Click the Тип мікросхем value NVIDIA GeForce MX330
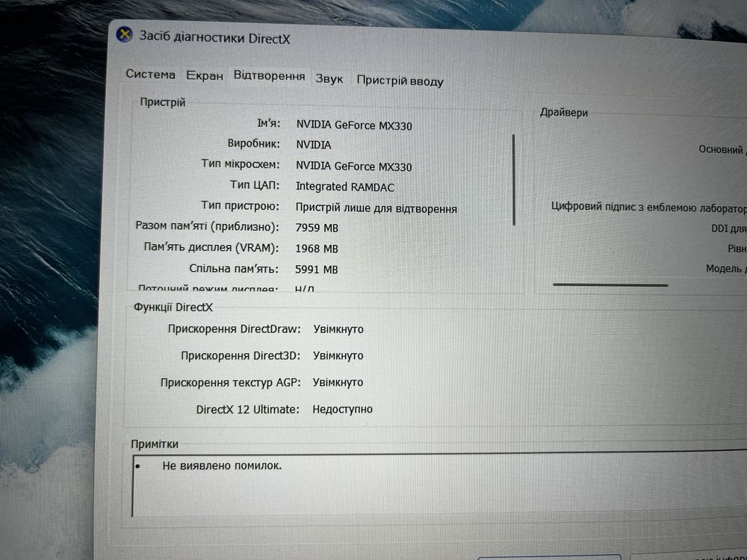747x560 pixels. tap(353, 167)
